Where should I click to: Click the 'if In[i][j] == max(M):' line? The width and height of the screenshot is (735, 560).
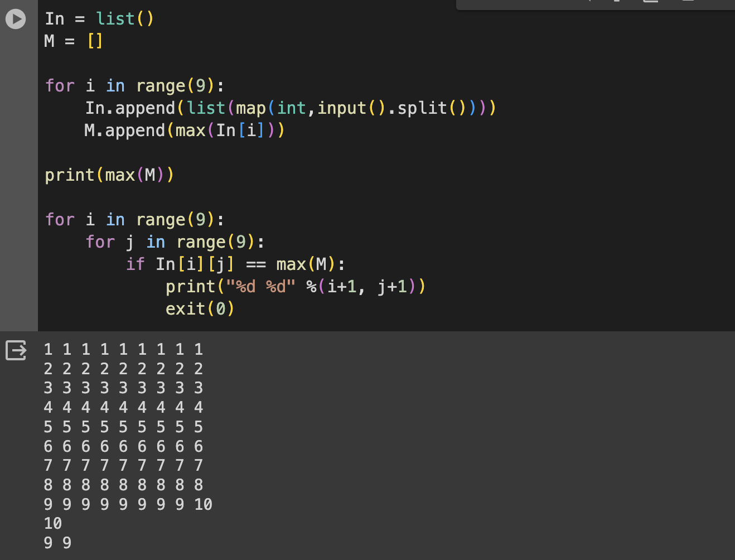coord(235,264)
